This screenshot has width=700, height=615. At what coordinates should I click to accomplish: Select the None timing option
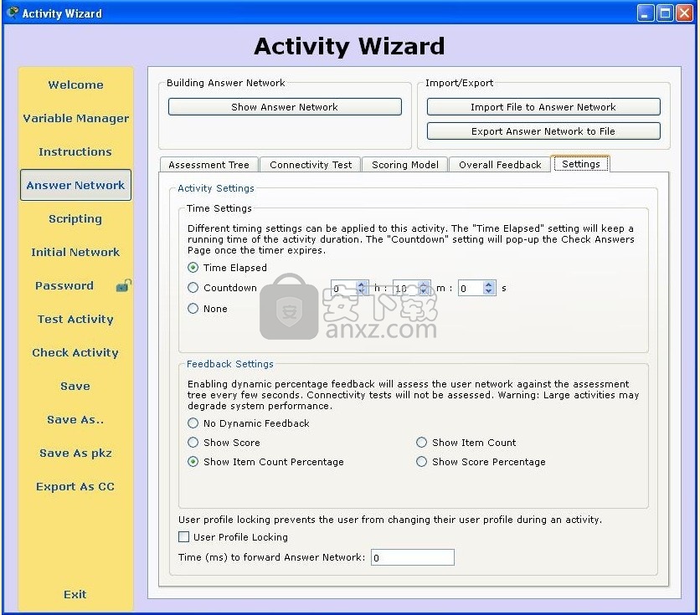(193, 308)
